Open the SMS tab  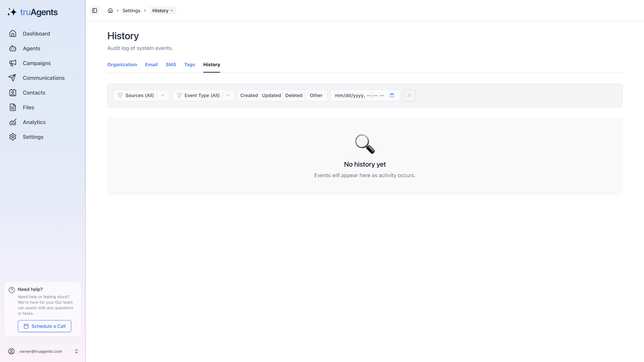(x=171, y=65)
